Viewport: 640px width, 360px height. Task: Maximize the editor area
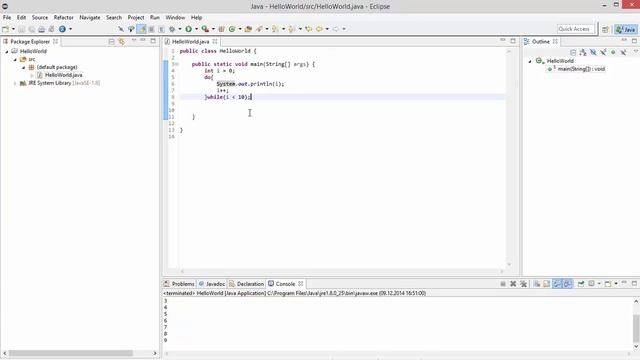point(513,41)
